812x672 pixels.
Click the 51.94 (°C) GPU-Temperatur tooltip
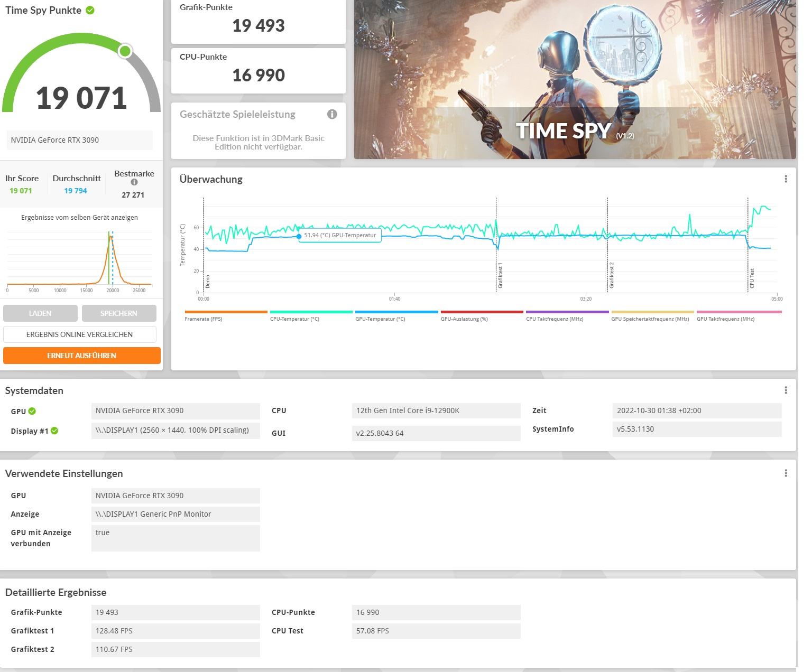point(340,235)
